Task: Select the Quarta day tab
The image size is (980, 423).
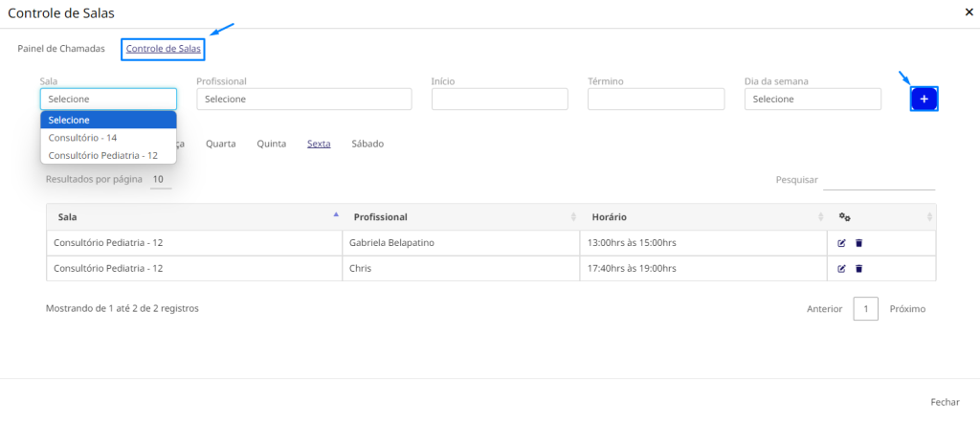Action: pyautogui.click(x=221, y=144)
